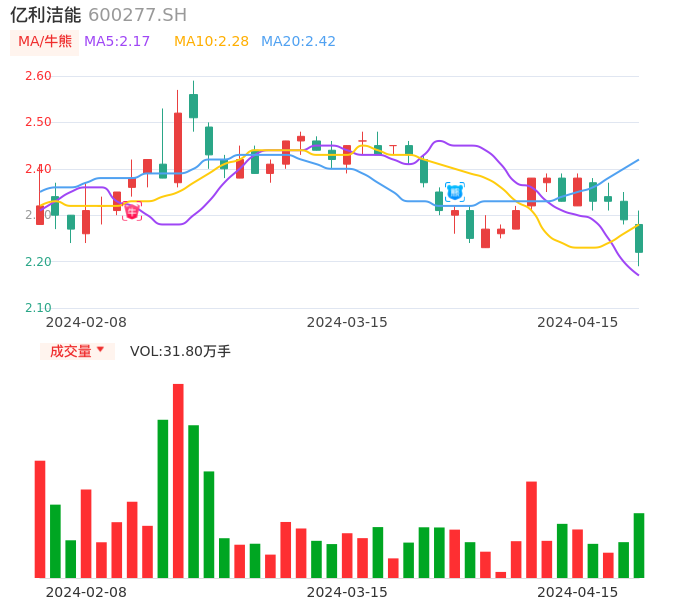Click the 2024-02-08 date label under price chart
The width and height of the screenshot is (686, 606).
(86, 322)
